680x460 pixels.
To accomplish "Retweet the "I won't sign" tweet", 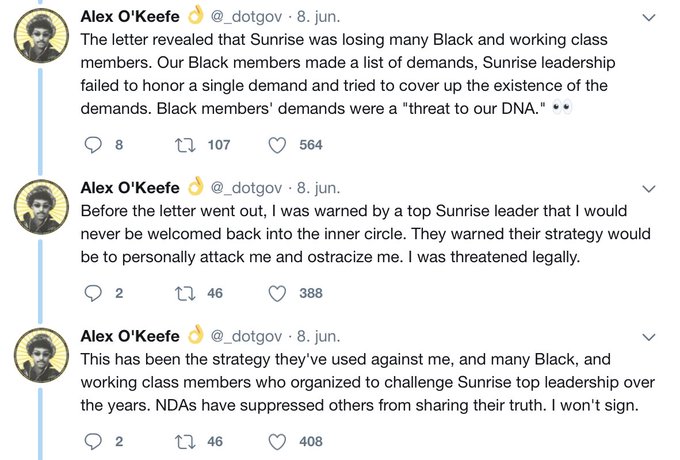I will 185,441.
